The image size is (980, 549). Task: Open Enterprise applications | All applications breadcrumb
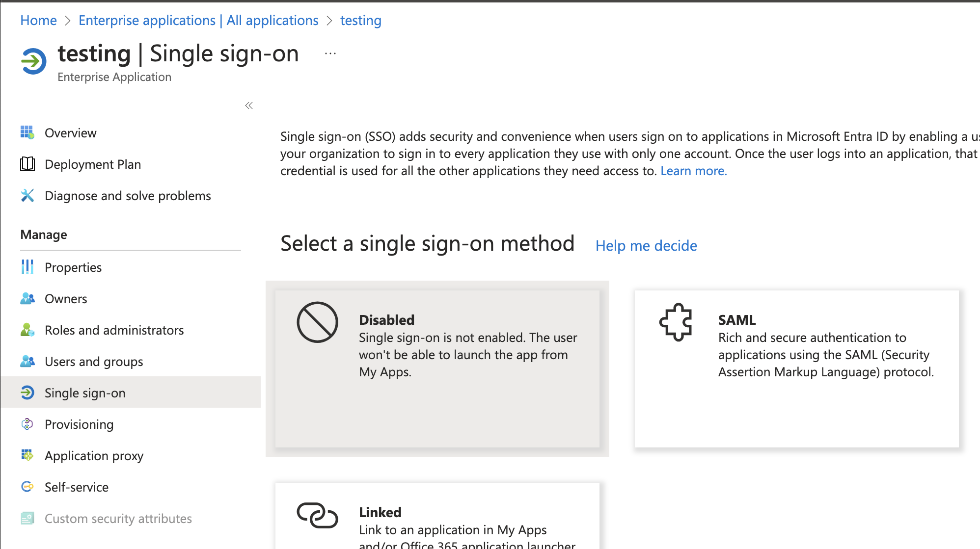tap(198, 20)
